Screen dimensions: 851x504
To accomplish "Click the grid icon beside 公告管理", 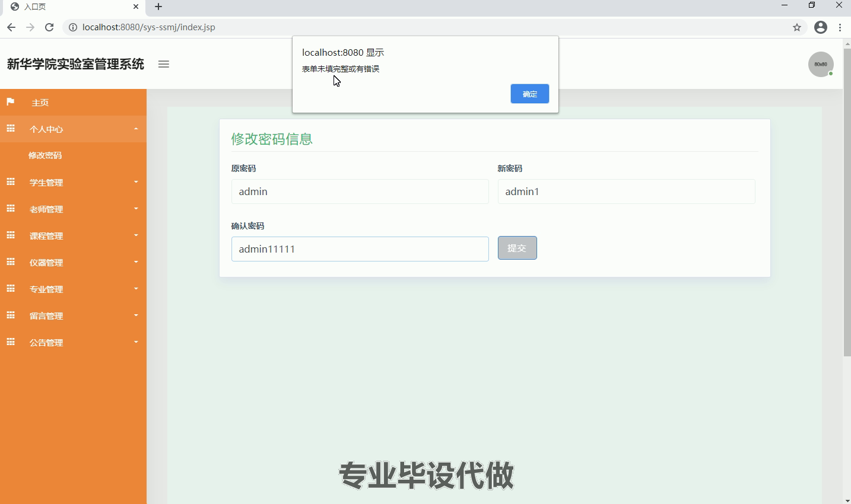I will click(10, 342).
